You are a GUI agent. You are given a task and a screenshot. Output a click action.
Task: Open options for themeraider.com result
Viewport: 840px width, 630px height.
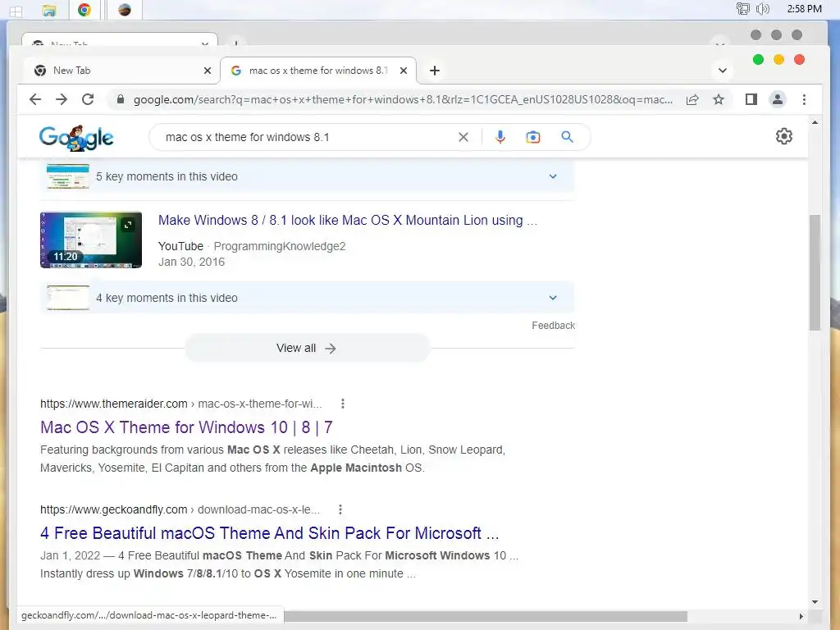343,404
